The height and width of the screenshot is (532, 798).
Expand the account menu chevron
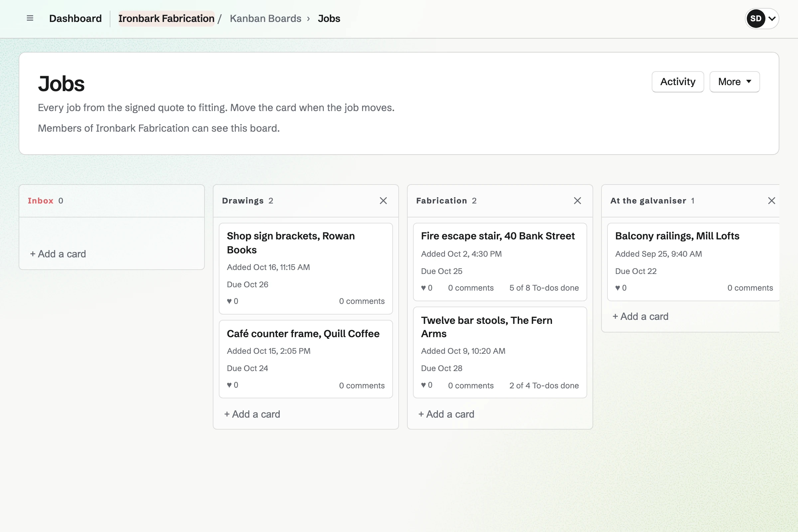[771, 18]
